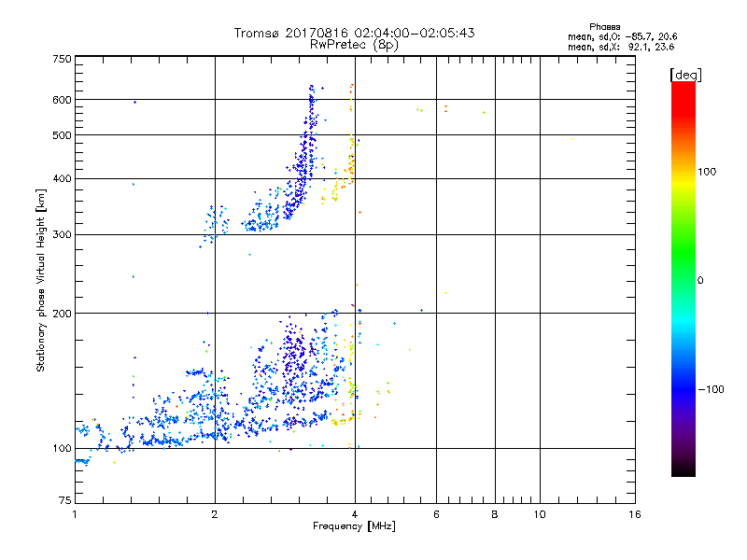Select the 'mean, sd,O: -85.7, 20.6' line
The width and height of the screenshot is (747, 560).
point(622,36)
